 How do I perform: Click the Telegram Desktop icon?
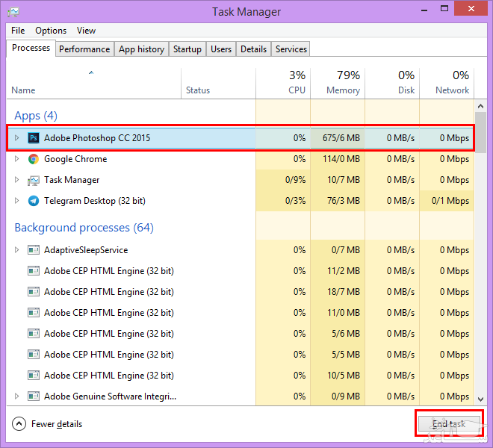coord(34,201)
